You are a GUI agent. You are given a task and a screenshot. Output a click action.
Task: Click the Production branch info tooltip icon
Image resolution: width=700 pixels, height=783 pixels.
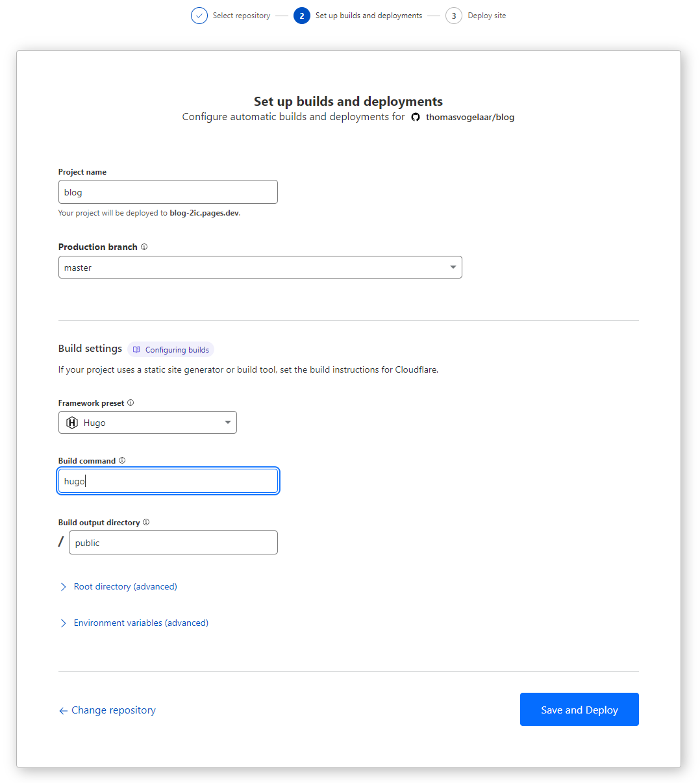(144, 247)
